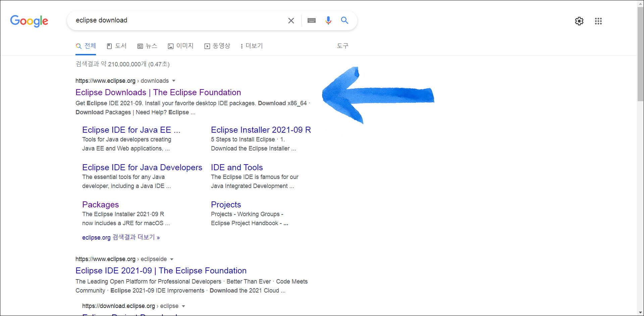Image resolution: width=644 pixels, height=316 pixels.
Task: Click the 검색결과 약 210,000,000개 result count text
Action: [x=122, y=64]
